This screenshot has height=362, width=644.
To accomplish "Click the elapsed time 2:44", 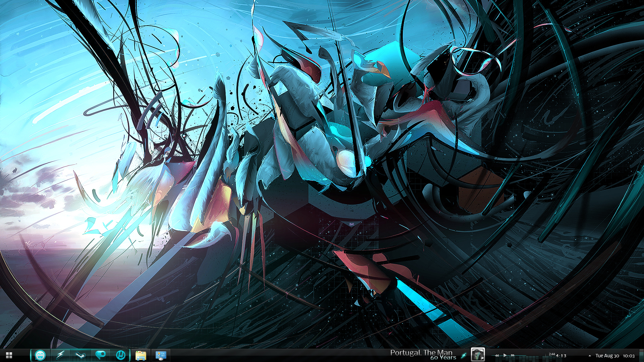I will coord(552,354).
